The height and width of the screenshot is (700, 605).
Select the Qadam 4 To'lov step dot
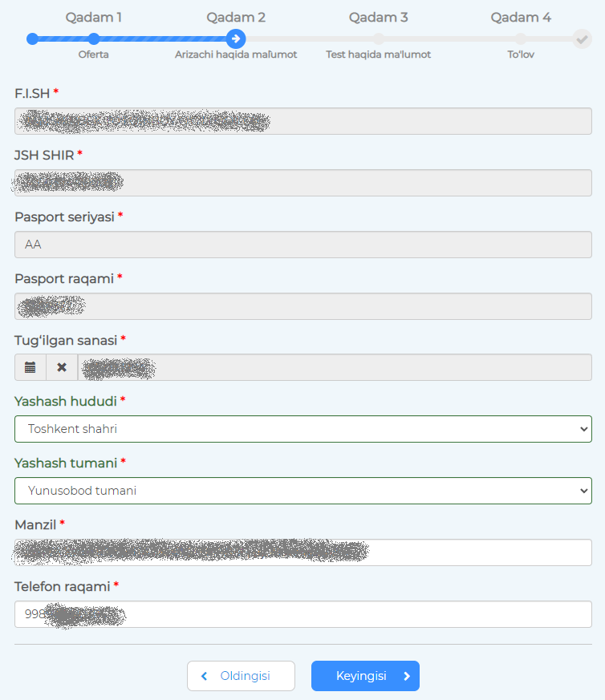[x=521, y=38]
